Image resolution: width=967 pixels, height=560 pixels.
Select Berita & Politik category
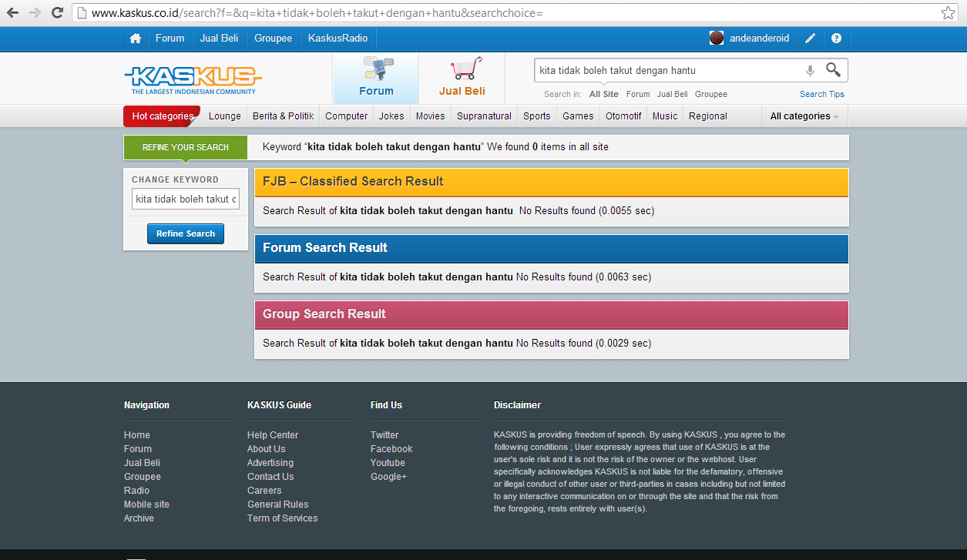[x=284, y=116]
